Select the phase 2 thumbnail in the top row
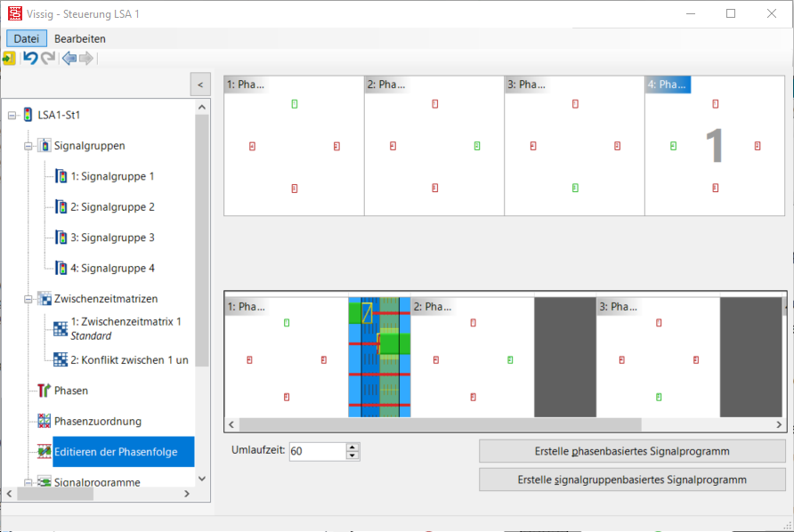Screen dimensions: 794x532 point(434,147)
